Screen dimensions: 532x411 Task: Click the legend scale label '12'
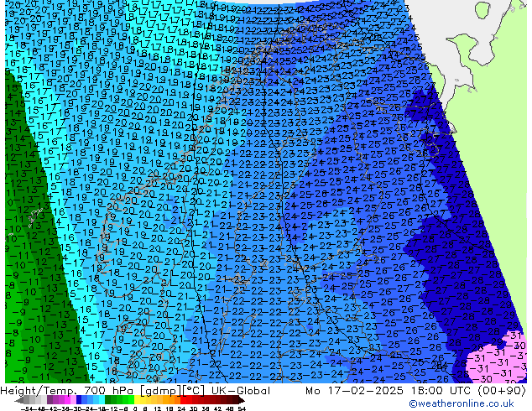coord(158,408)
